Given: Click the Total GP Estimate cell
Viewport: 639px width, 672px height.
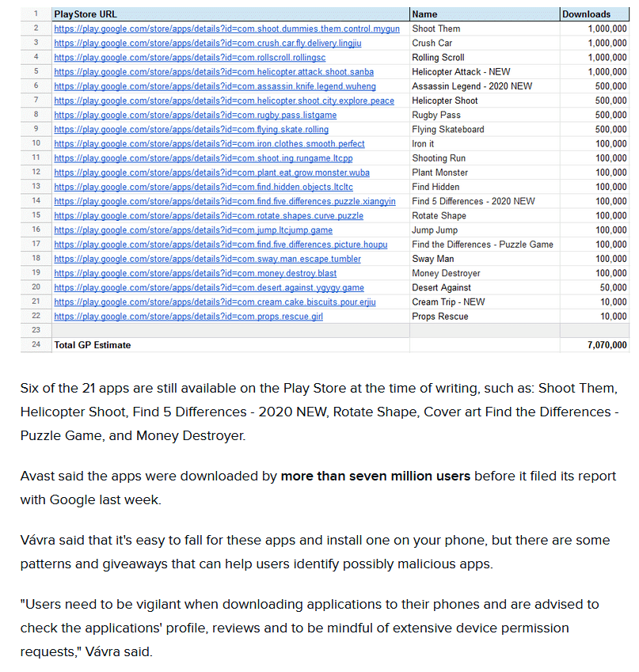Looking at the screenshot, I should (230, 345).
